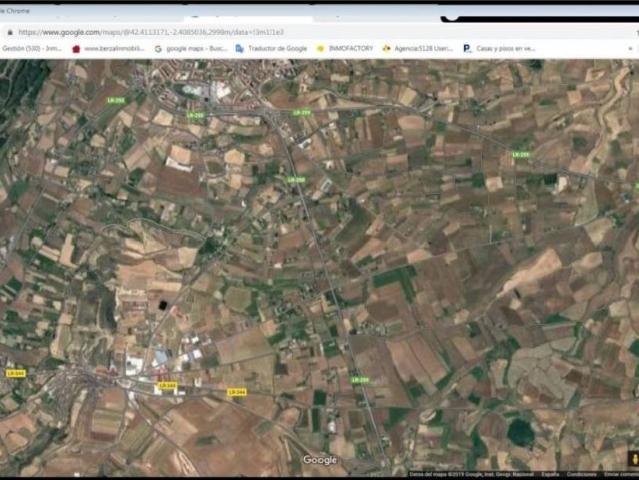Click the Google logo on the map
Viewport: 639px width, 480px height.
click(320, 460)
